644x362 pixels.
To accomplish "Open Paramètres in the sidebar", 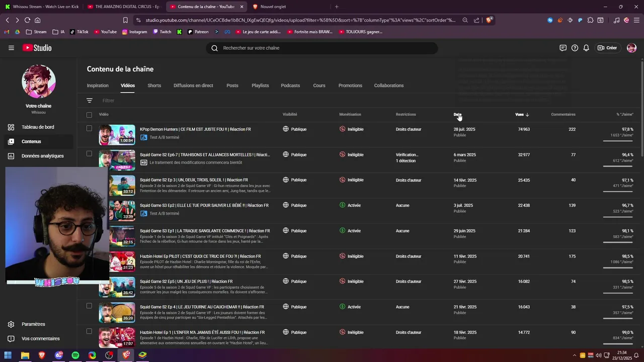I will (37, 324).
